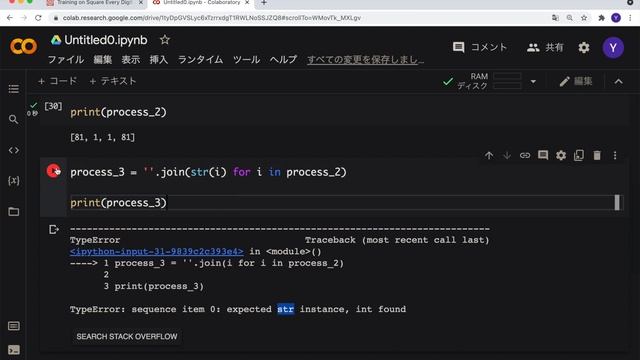Open the ランタイム menu
The width and height of the screenshot is (640, 360).
click(x=200, y=60)
